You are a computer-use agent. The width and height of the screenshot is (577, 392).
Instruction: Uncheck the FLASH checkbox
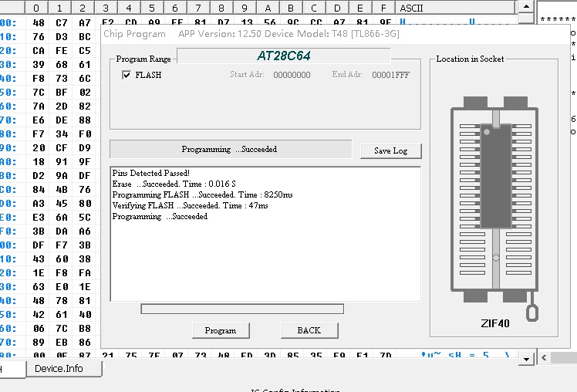(x=127, y=75)
